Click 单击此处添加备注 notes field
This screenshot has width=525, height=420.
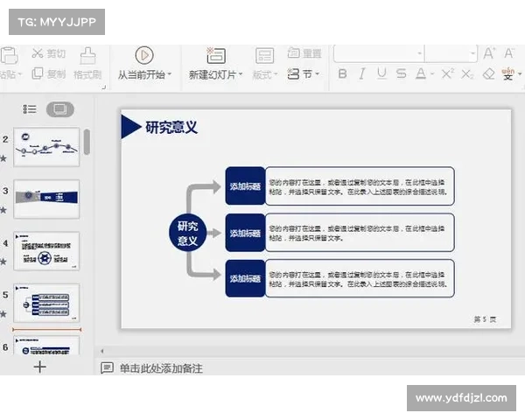(161, 368)
